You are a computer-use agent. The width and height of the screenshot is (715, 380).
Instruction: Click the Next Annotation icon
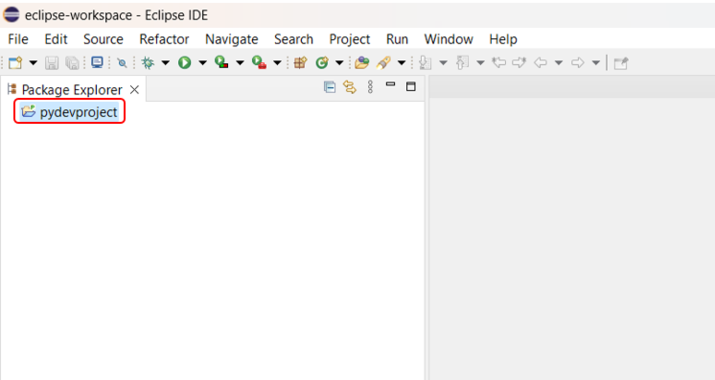425,62
